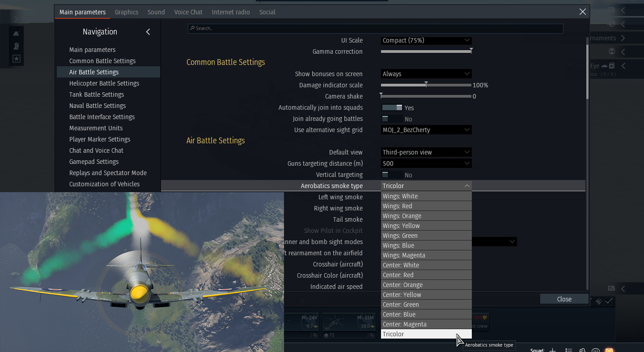Open the Show bonuses on screen dropdown
Image resolution: width=644 pixels, height=352 pixels.
coord(426,74)
